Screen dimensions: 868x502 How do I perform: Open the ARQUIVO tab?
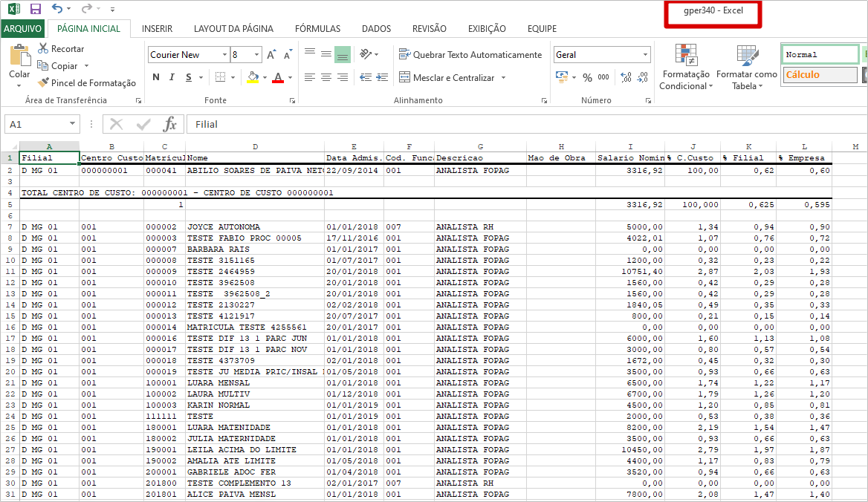click(23, 29)
